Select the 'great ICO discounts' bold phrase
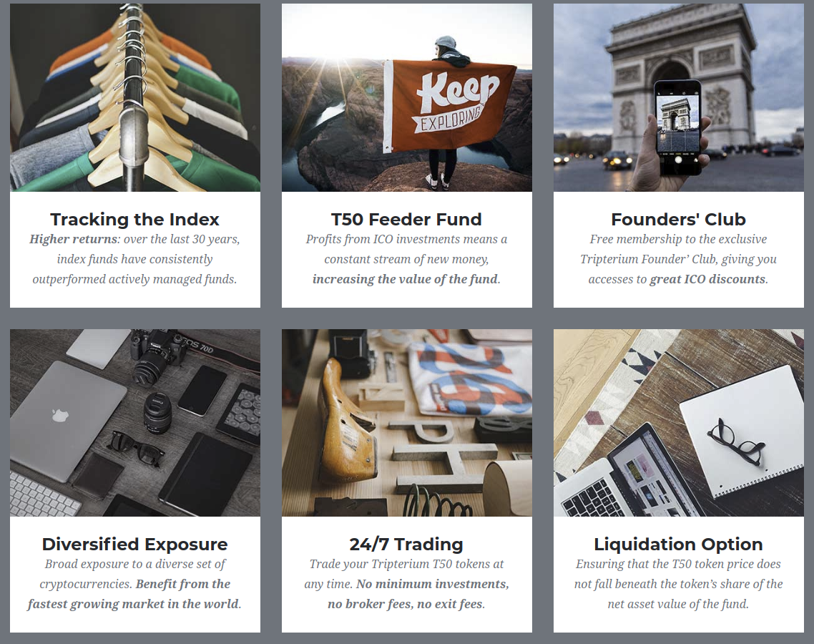The image size is (814, 644). pos(707,279)
